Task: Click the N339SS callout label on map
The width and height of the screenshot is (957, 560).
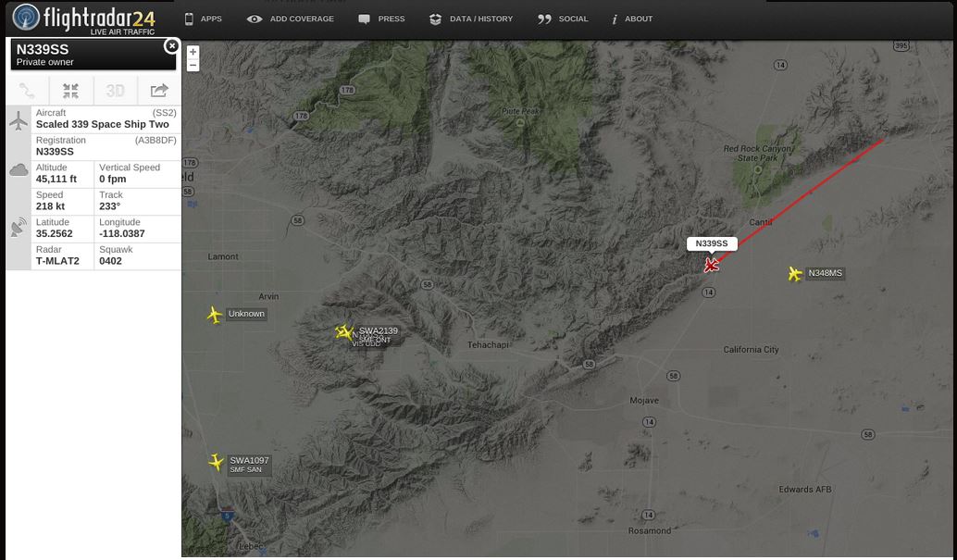Action: (x=712, y=243)
